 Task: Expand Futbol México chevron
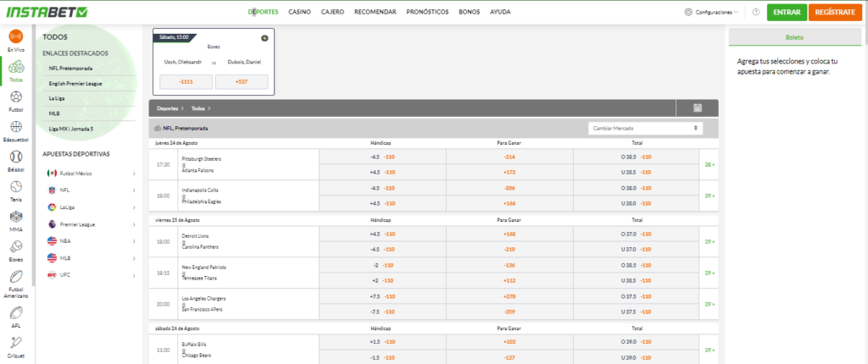pos(134,174)
